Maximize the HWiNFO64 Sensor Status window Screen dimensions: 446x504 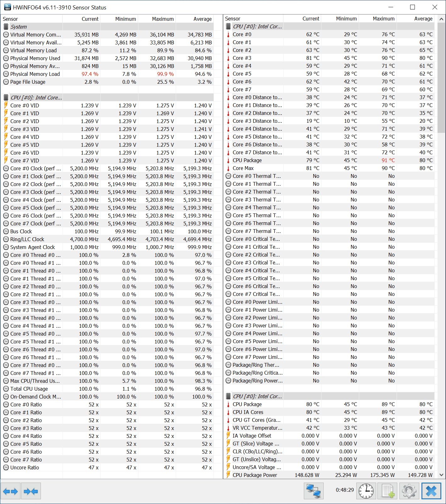tap(413, 7)
